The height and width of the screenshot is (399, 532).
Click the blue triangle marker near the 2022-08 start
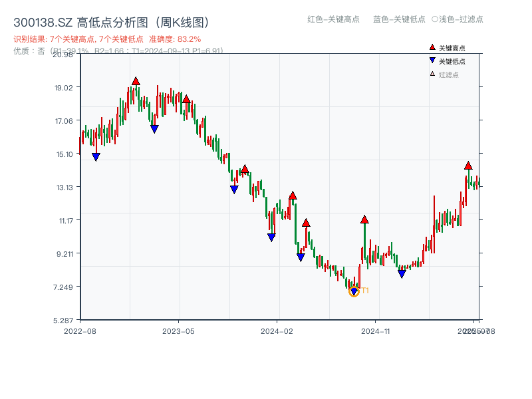[x=94, y=156]
